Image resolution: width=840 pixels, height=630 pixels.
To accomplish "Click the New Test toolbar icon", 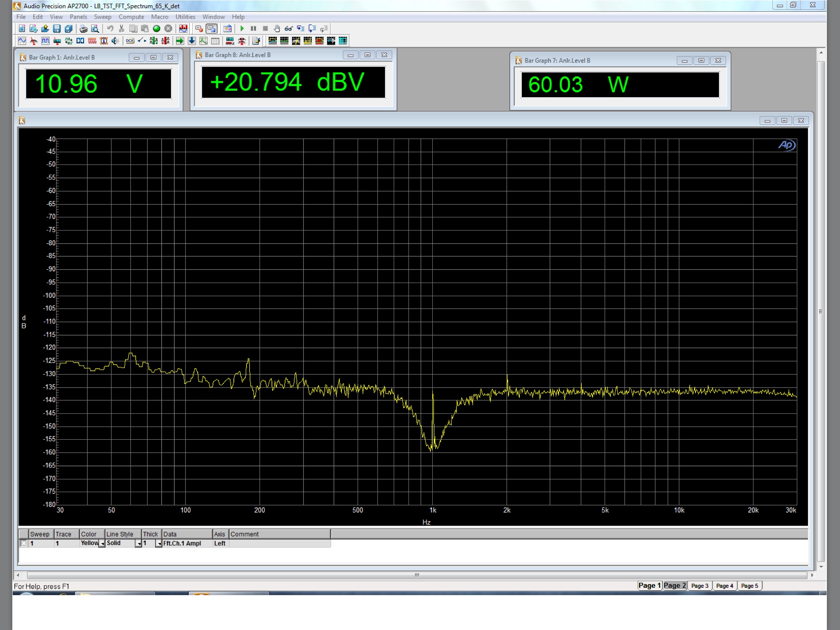I will point(22,28).
